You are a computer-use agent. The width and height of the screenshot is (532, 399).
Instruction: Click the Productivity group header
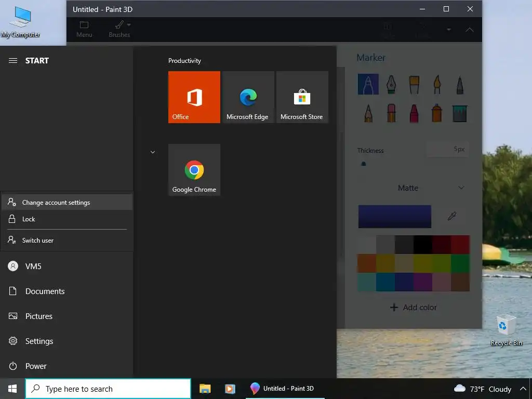click(x=184, y=61)
